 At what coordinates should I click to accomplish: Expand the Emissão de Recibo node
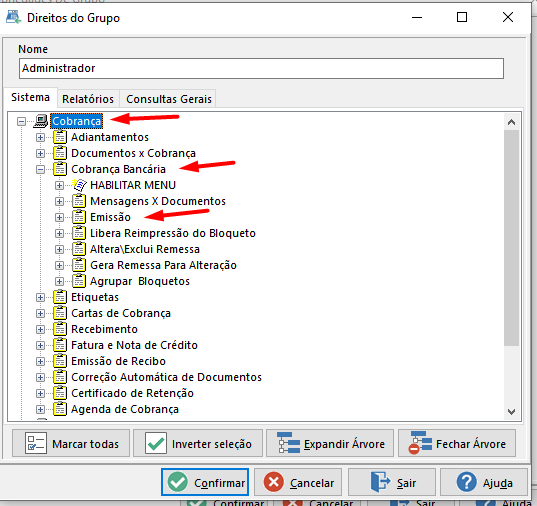[x=40, y=361]
